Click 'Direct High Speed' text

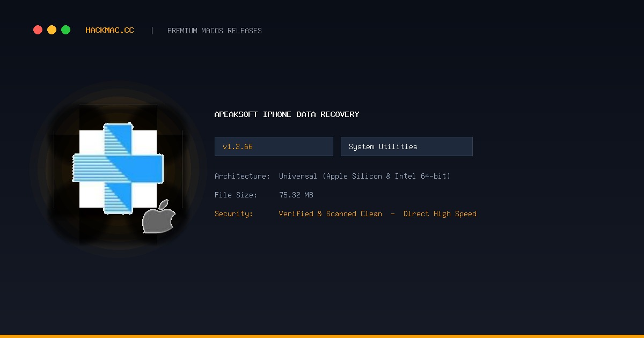click(440, 214)
